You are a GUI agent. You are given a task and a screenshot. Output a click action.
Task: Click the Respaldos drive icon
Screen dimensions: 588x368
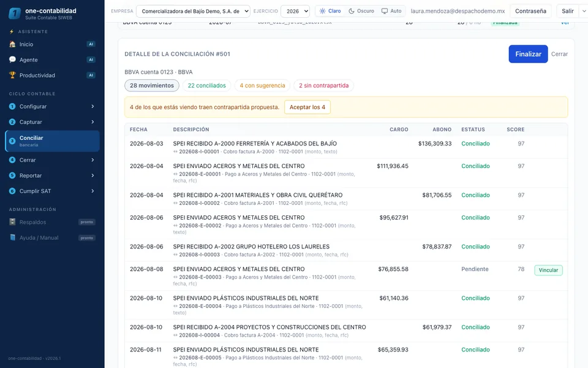click(12, 222)
